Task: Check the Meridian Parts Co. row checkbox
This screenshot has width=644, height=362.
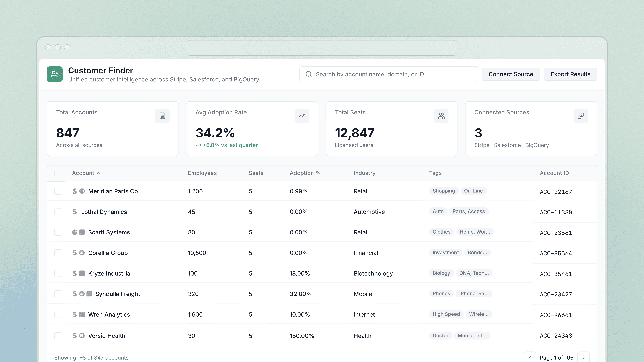Action: click(x=58, y=191)
